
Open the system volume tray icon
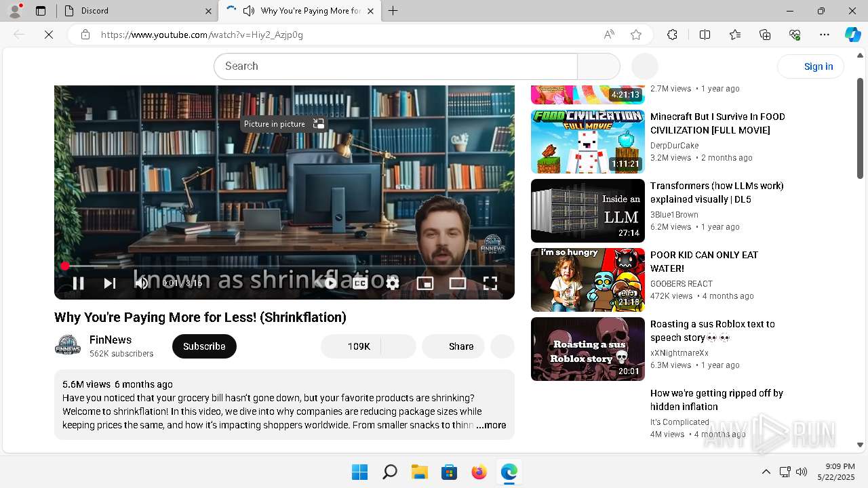pos(802,472)
